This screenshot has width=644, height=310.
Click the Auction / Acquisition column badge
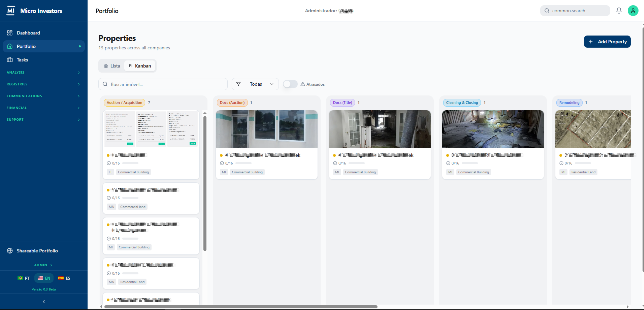click(x=124, y=103)
